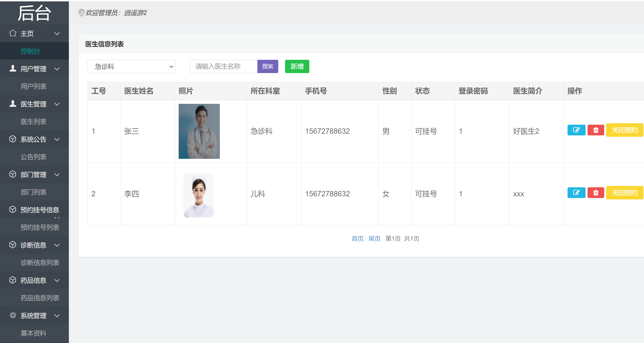Image resolution: width=644 pixels, height=343 pixels.
Task: Click the home icon beside 主页
Action: [13, 33]
